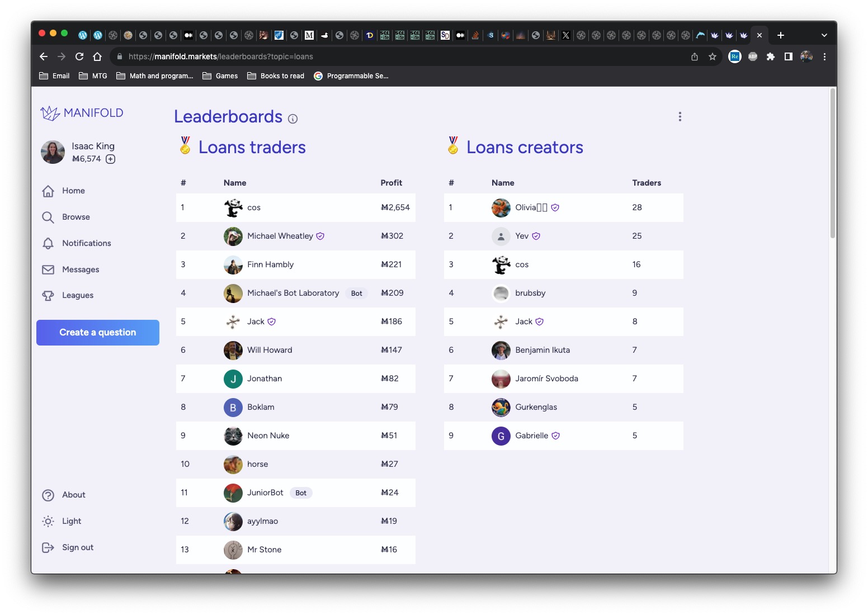This screenshot has width=868, height=615.
Task: Click the Manifold logo
Action: [x=82, y=113]
